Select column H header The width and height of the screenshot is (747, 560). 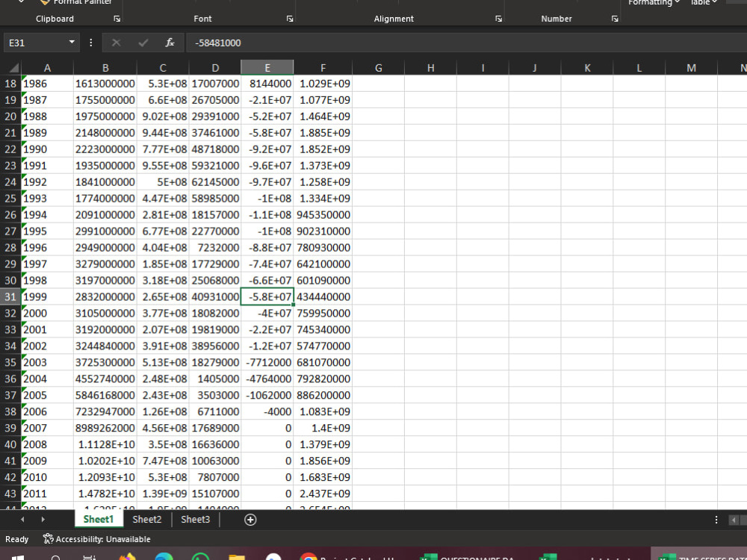tap(430, 68)
